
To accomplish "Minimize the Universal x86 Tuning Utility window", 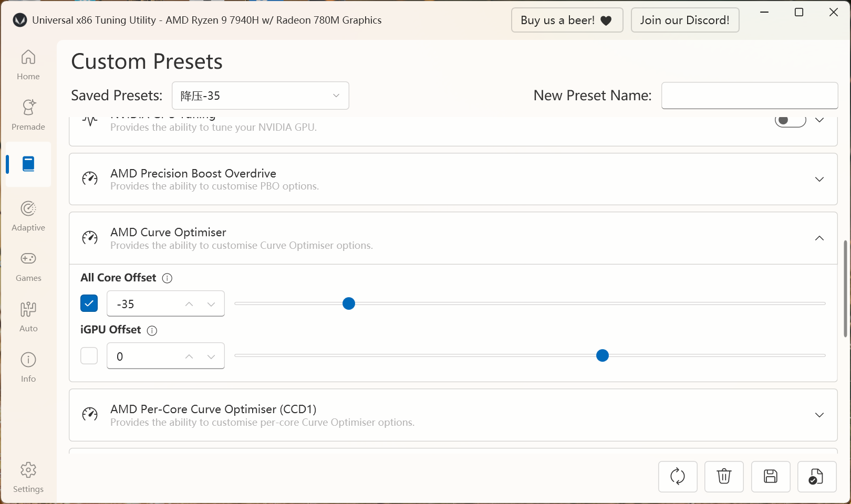I will pos(764,12).
